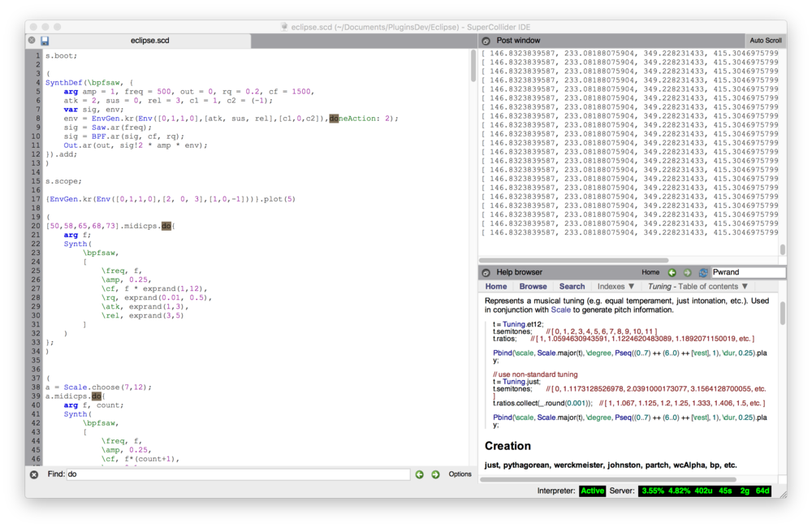Click highlighted 'do' in doneAction line 8
This screenshot has height=528, width=812.
334,119
